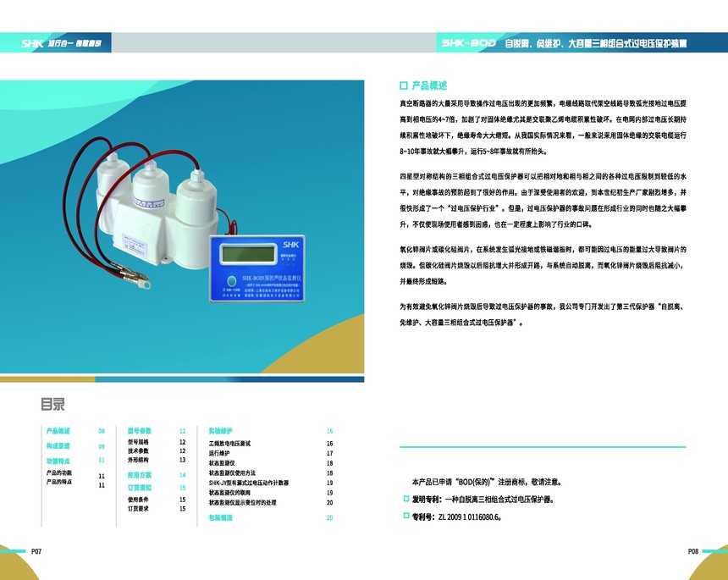Click the paragraph starting '氧化锌阀片或碳化硅阀片'
Image resolution: width=728 pixels, height=580 pixels.
(x=543, y=265)
